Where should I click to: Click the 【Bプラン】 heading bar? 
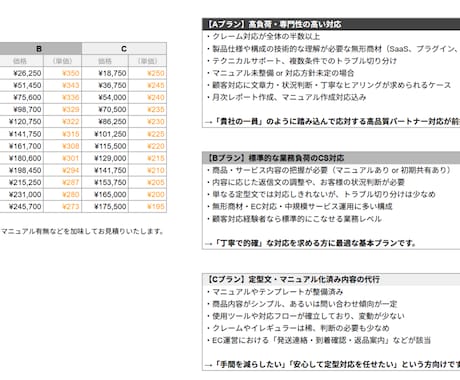tap(331, 158)
